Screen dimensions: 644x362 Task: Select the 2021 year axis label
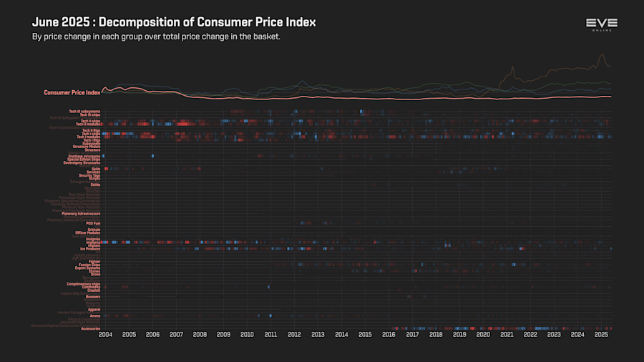[x=507, y=335]
